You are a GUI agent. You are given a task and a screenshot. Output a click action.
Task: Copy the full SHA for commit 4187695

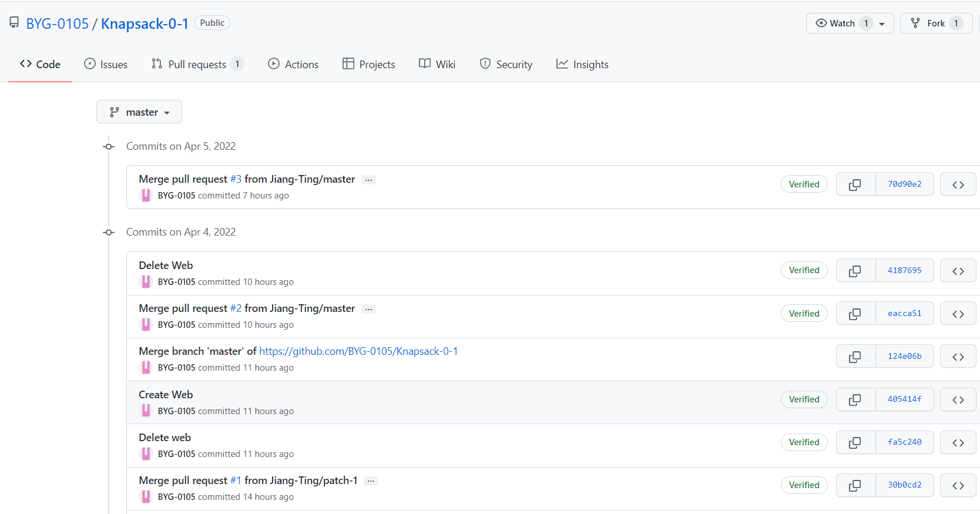point(855,271)
